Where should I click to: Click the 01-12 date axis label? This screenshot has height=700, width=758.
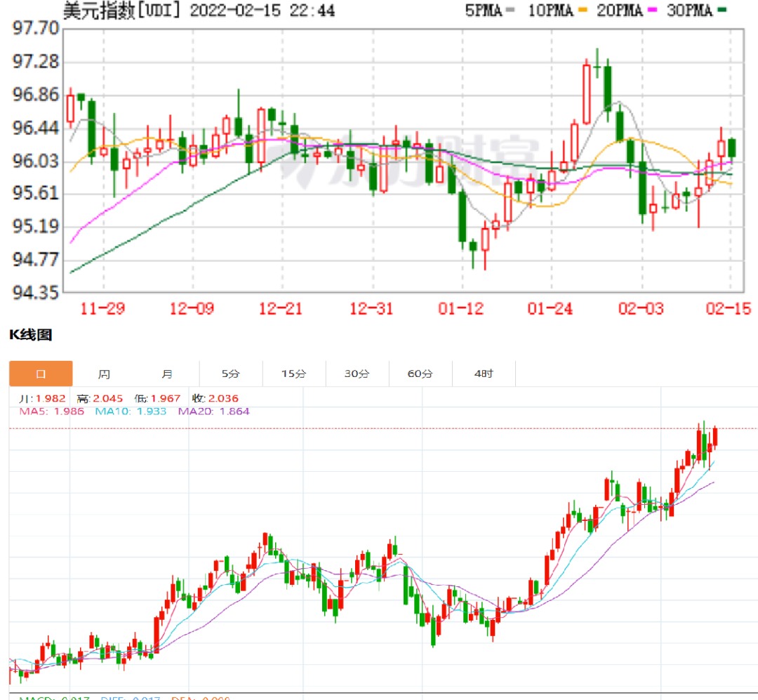(460, 309)
